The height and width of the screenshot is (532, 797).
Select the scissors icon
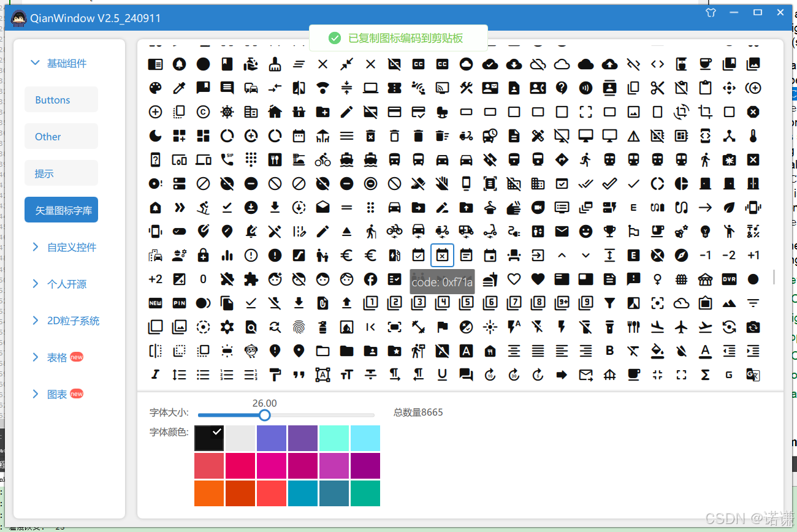[x=657, y=88]
